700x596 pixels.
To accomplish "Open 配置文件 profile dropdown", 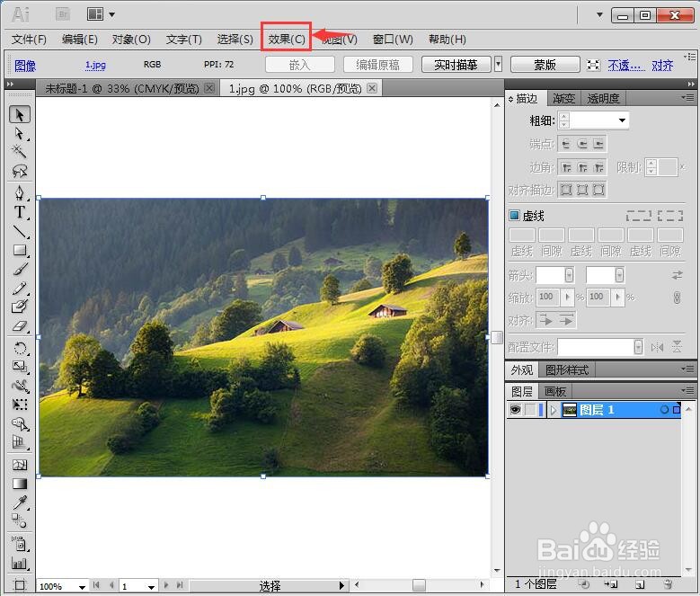I will (x=638, y=347).
